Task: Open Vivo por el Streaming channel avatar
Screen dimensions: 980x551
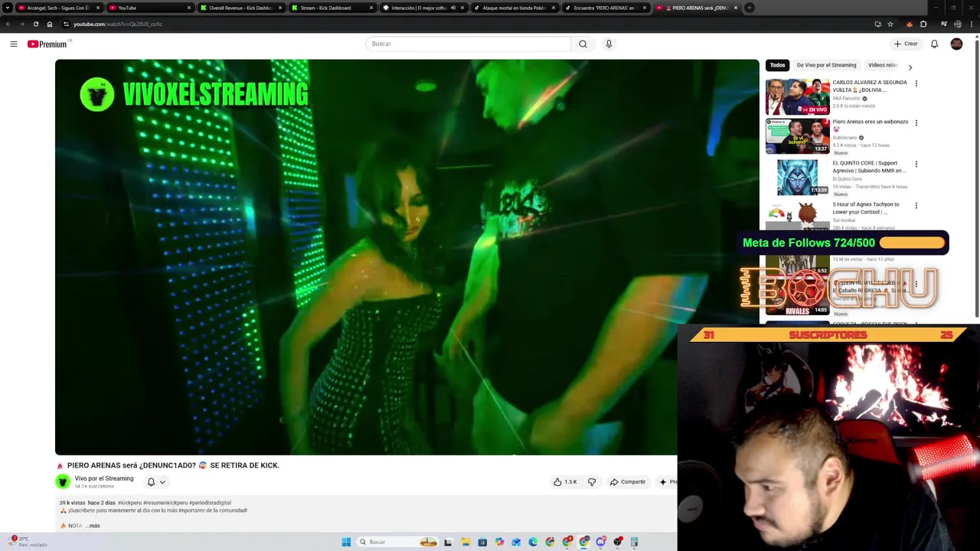Action: click(x=63, y=481)
